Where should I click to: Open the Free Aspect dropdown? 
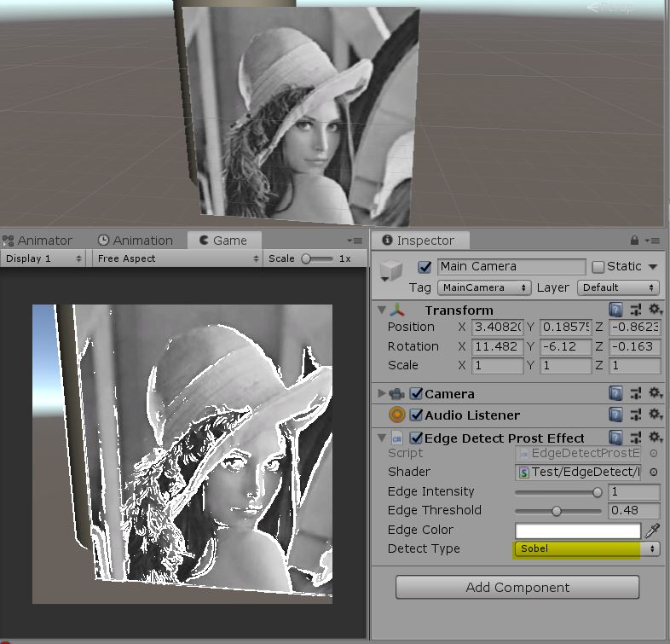176,258
